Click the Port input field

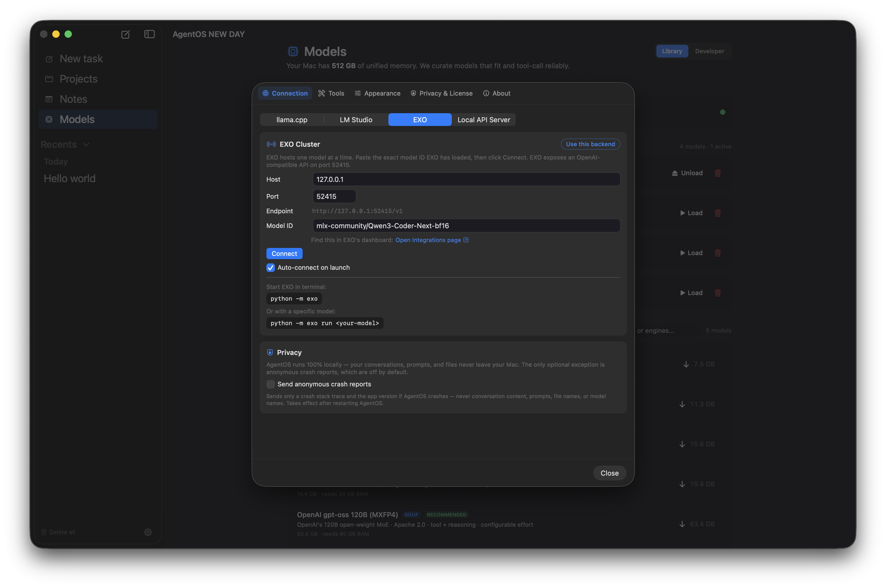pyautogui.click(x=334, y=197)
